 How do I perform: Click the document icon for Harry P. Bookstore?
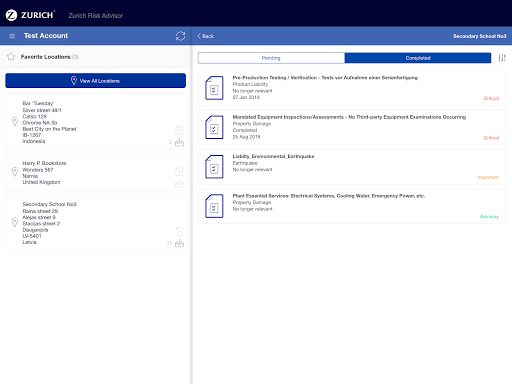pyautogui.click(x=179, y=171)
